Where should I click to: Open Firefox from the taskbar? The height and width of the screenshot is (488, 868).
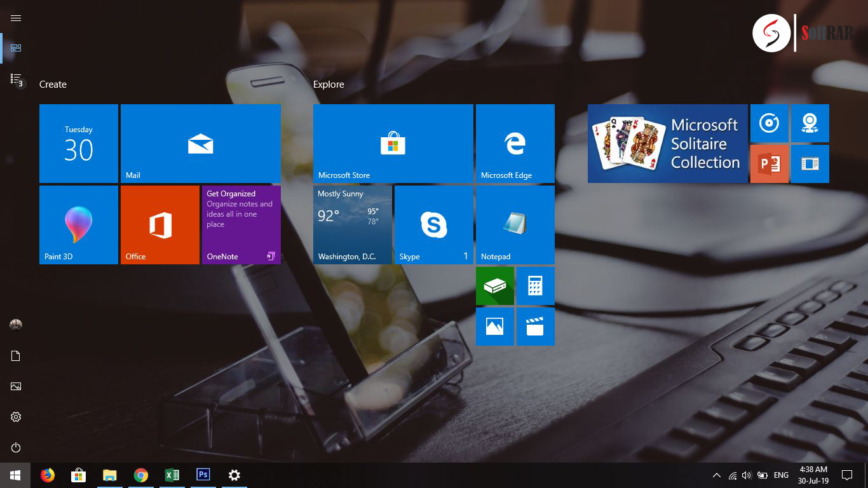tap(48, 475)
